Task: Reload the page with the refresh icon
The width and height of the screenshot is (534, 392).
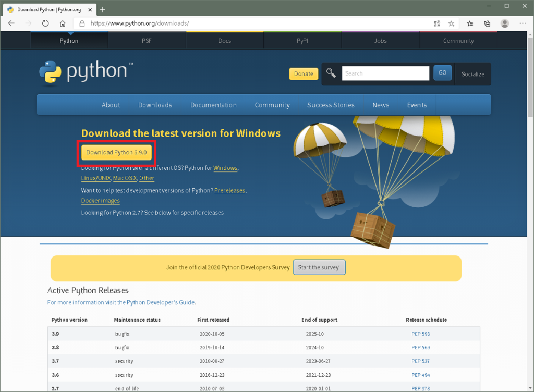Action: pos(45,23)
